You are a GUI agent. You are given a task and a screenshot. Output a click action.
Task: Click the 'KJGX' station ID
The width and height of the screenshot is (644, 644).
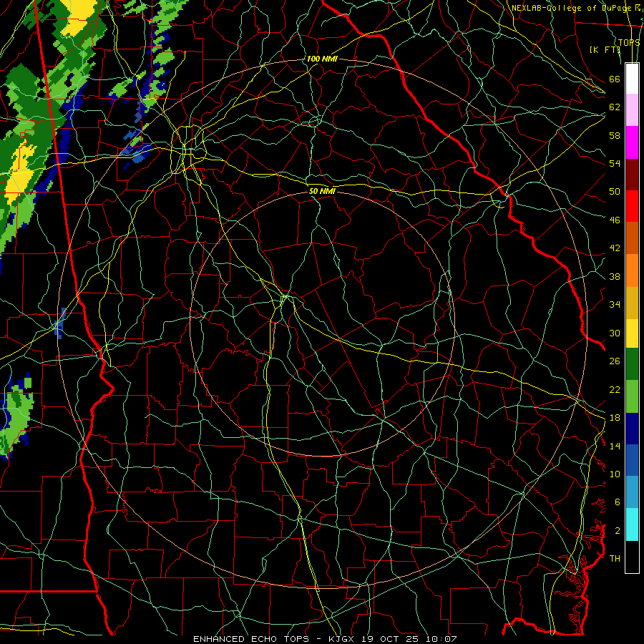click(341, 639)
